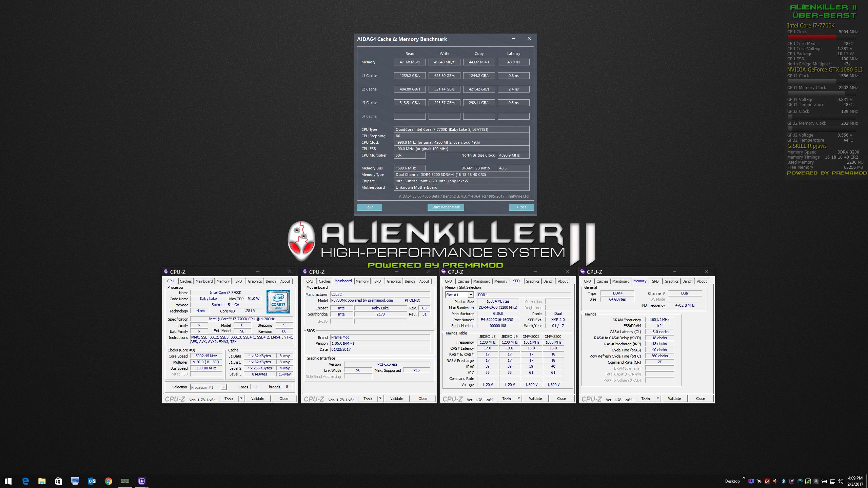Click the airplane mode tray icon

[759, 481]
